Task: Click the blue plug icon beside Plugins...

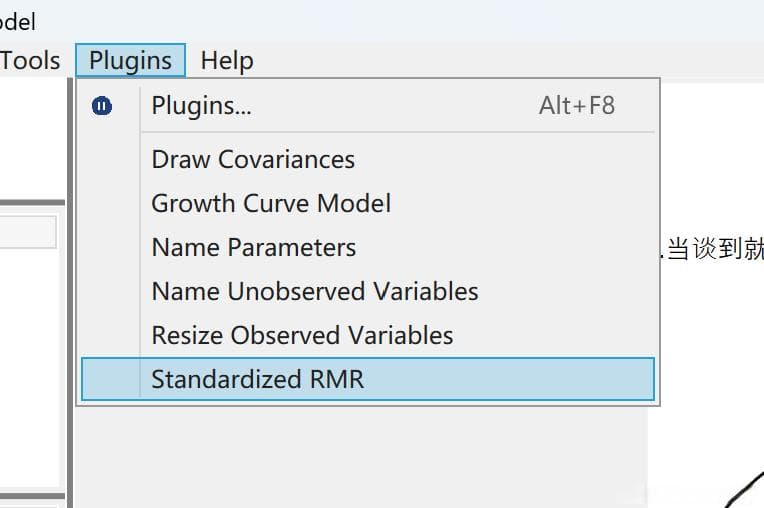Action: tap(102, 106)
